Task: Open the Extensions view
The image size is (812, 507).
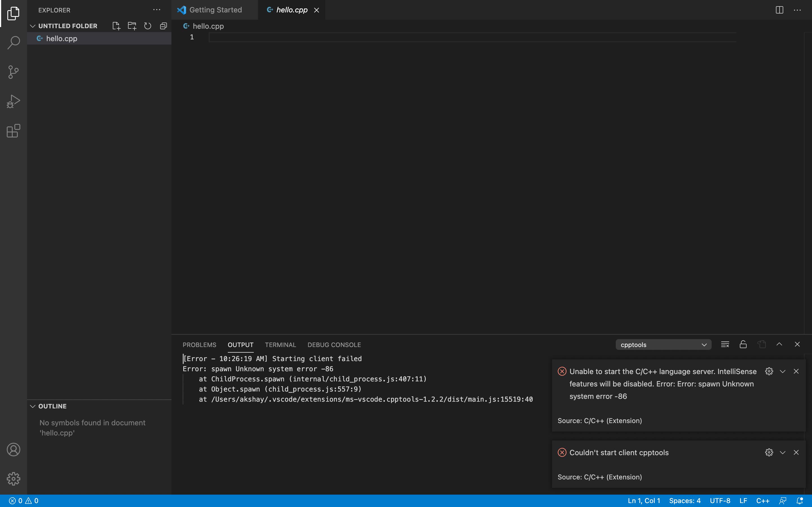Action: (x=14, y=131)
